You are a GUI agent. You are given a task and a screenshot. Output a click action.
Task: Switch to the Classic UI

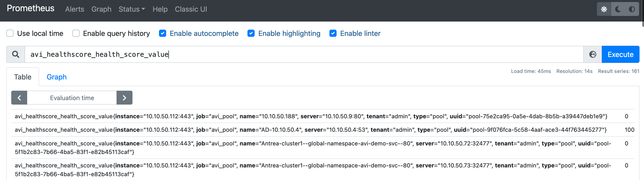191,9
